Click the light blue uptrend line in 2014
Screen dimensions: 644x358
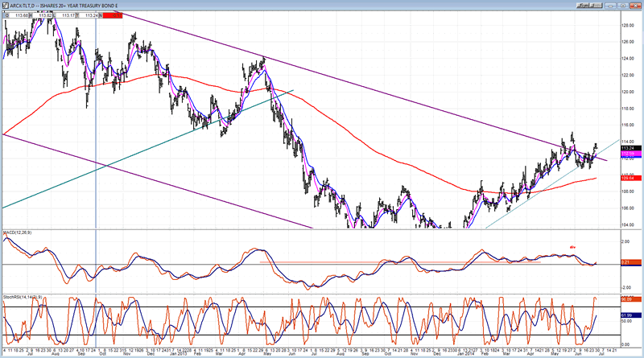(523, 199)
